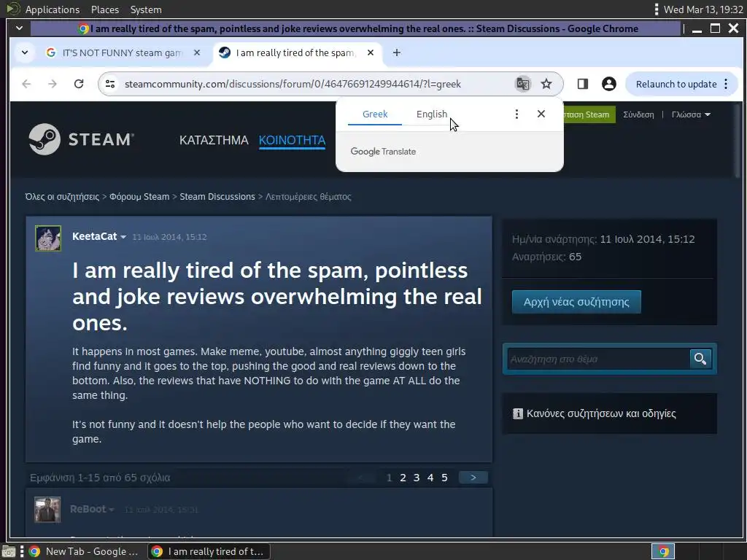This screenshot has width=747, height=560.
Task: Open the System menu
Action: pyautogui.click(x=146, y=9)
